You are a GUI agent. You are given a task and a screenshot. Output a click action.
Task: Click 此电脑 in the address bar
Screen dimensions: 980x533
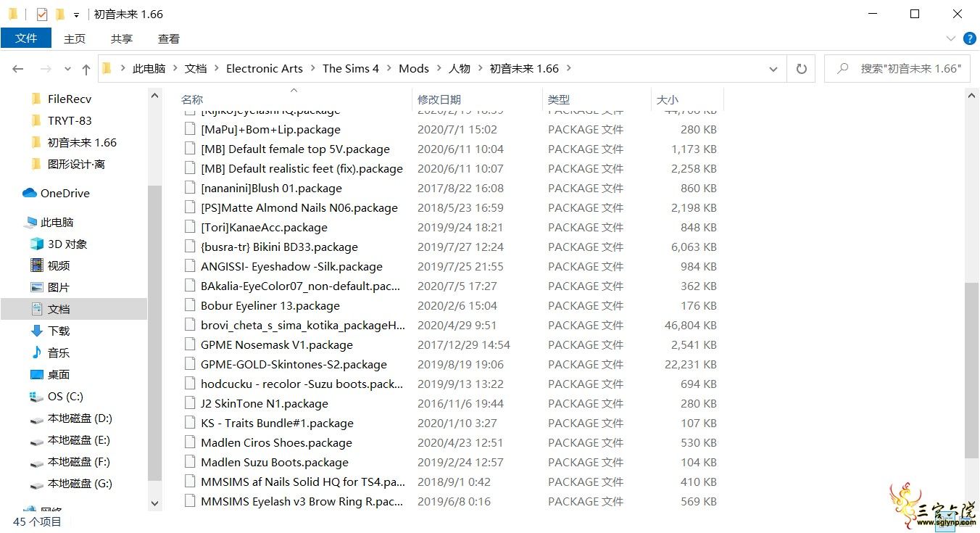[149, 68]
